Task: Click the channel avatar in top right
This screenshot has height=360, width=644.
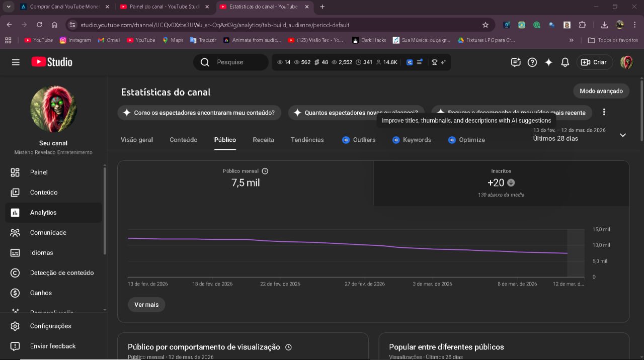Action: click(626, 62)
